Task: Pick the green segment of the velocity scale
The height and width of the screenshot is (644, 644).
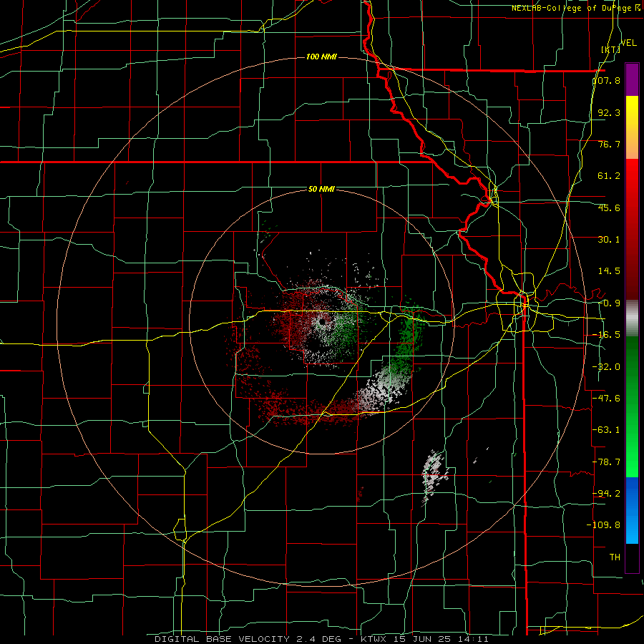Action: 632,406
